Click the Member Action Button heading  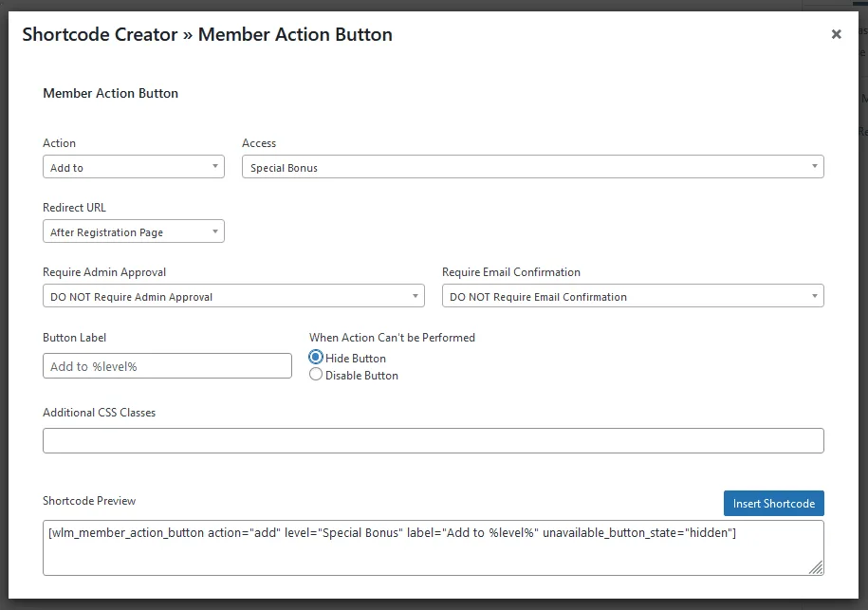coord(109,93)
